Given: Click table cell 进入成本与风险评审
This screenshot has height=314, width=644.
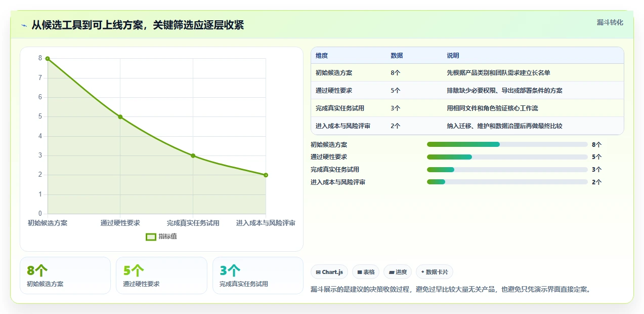Looking at the screenshot, I should (x=343, y=126).
